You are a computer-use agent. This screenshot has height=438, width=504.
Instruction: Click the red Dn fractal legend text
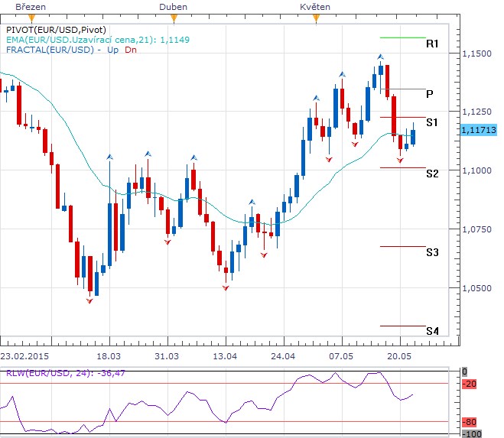(x=131, y=50)
